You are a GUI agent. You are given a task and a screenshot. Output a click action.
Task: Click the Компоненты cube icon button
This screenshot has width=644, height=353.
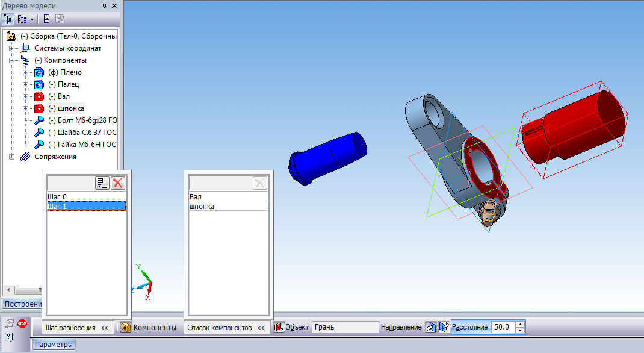[126, 328]
